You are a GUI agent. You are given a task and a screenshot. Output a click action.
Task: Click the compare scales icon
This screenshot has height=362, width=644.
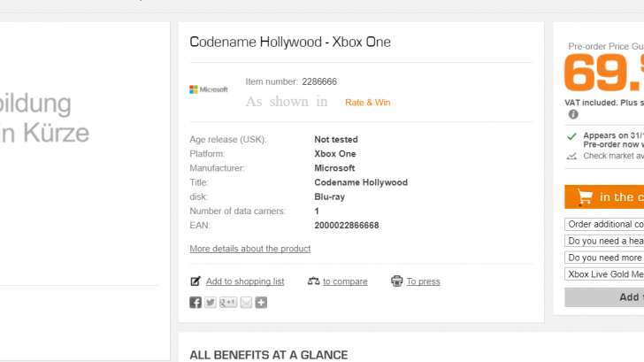click(313, 281)
